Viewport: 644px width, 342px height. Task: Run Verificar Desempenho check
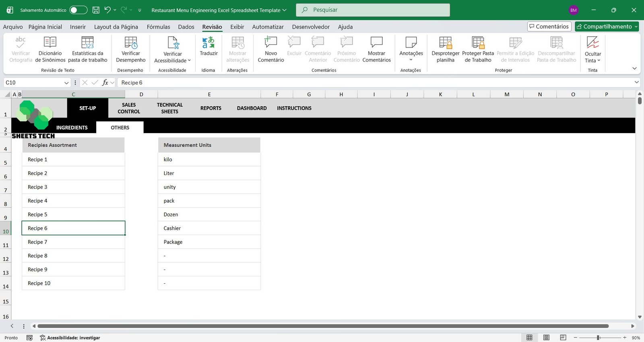click(130, 43)
